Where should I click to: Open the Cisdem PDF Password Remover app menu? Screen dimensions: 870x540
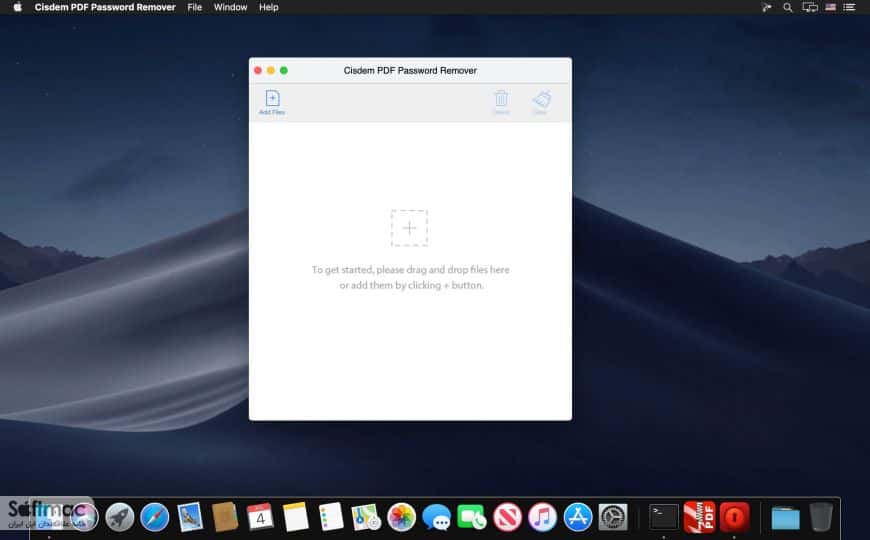[105, 7]
